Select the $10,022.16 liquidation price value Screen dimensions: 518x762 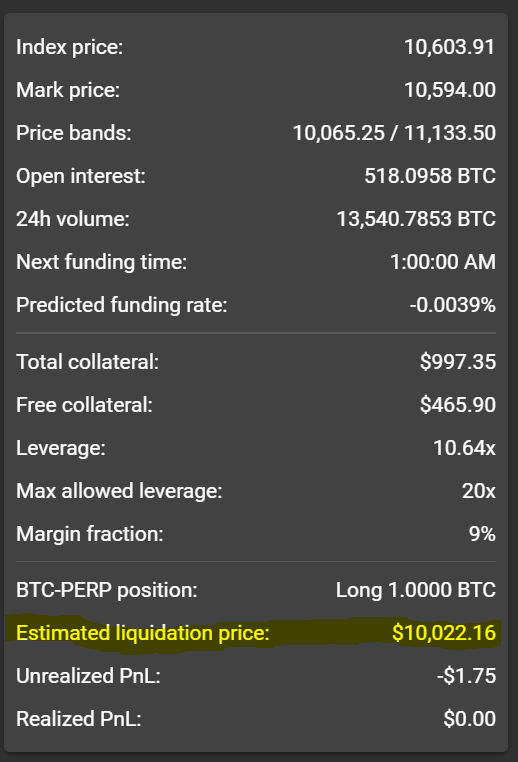[444, 633]
